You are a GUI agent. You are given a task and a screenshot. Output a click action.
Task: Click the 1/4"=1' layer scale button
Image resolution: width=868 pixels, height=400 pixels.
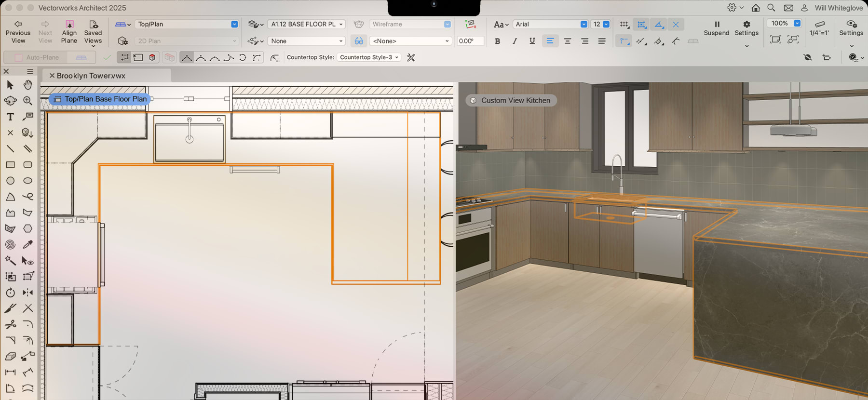pyautogui.click(x=819, y=28)
